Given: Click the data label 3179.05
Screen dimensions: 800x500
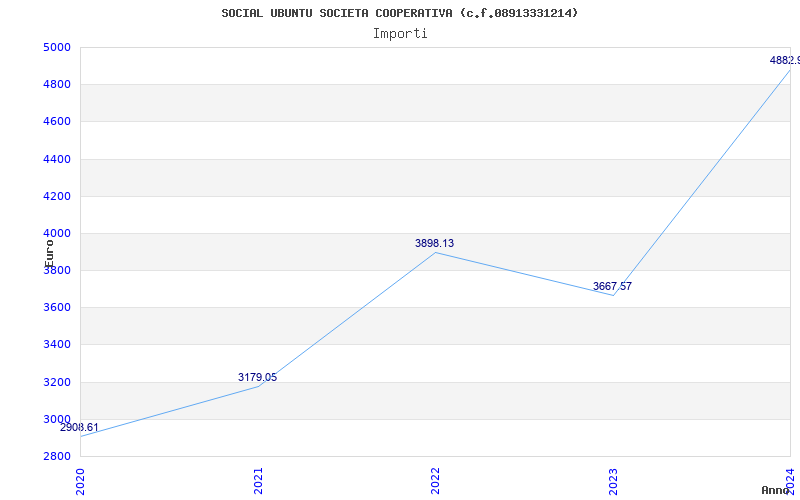Looking at the screenshot, I should point(257,378).
